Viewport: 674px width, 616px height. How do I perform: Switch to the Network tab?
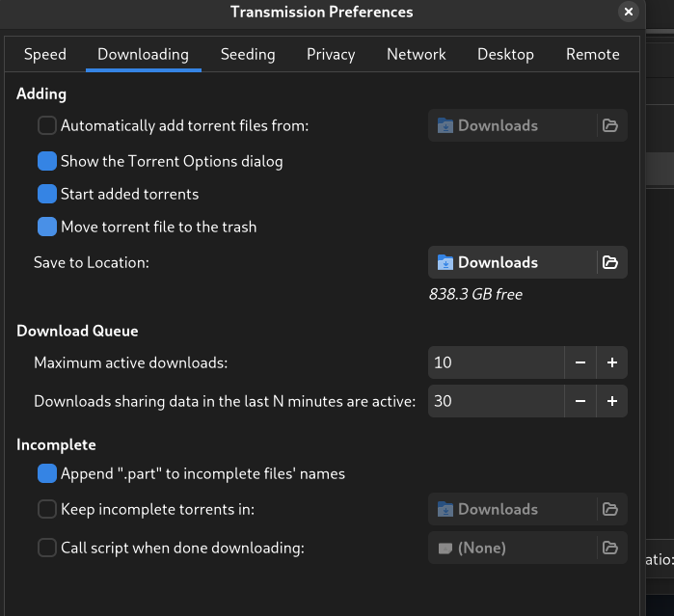point(417,55)
